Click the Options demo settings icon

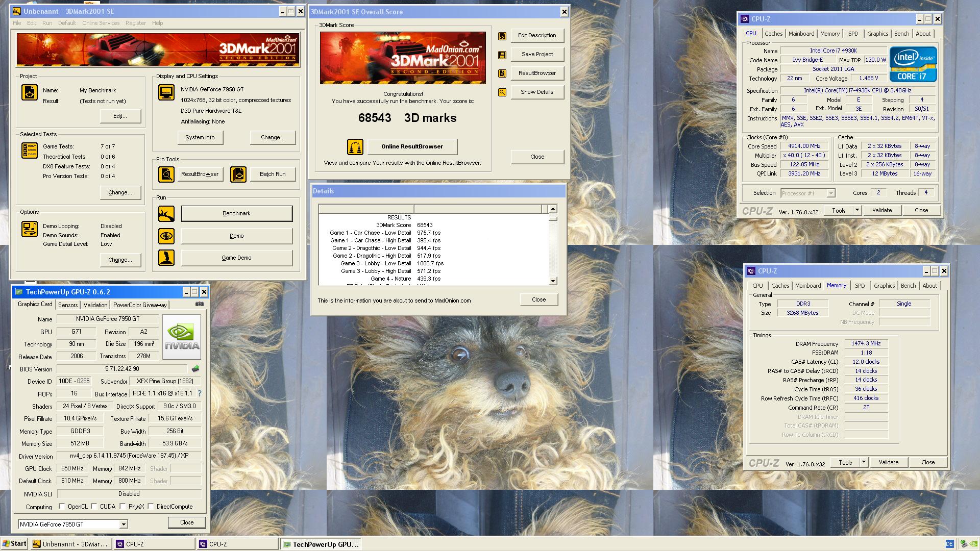pos(30,229)
